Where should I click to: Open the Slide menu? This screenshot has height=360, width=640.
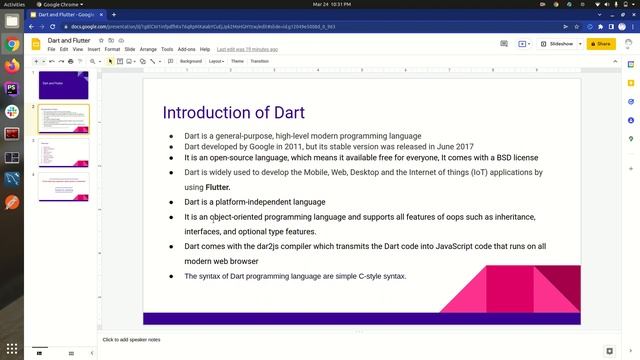pos(130,49)
